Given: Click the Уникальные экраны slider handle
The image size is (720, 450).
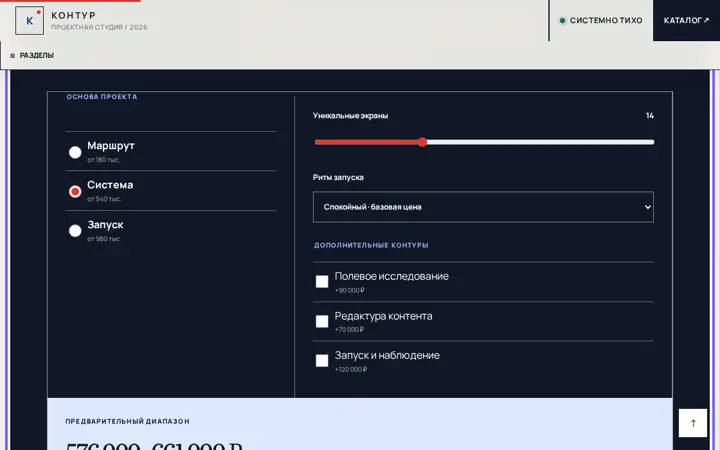Looking at the screenshot, I should [422, 142].
